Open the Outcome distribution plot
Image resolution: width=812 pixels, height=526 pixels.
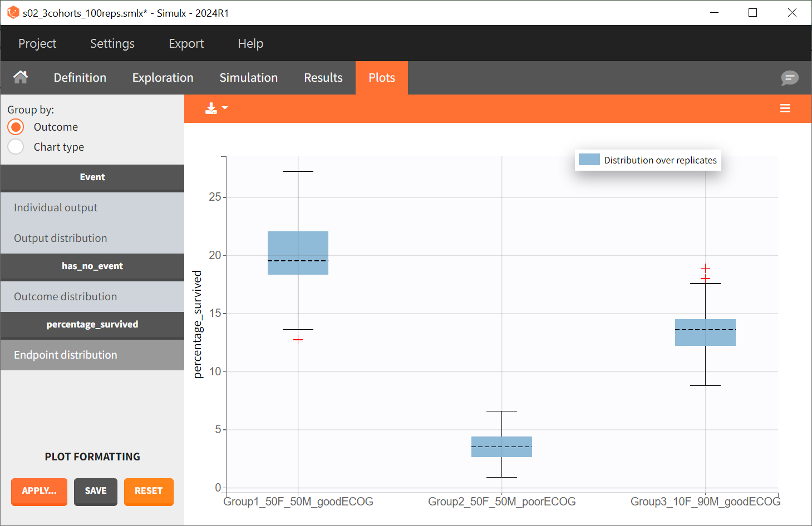[66, 296]
